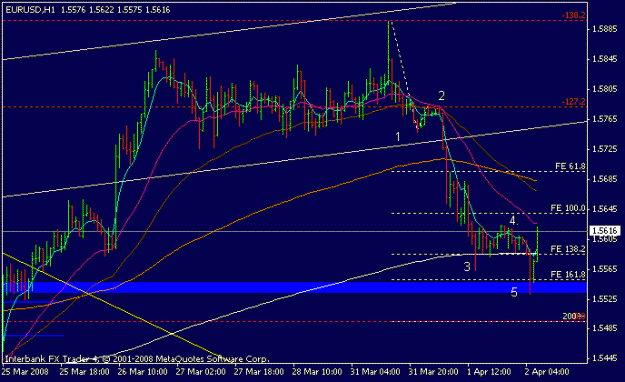Click the 1.5565 price axis value
The image size is (625, 382).
(x=605, y=269)
